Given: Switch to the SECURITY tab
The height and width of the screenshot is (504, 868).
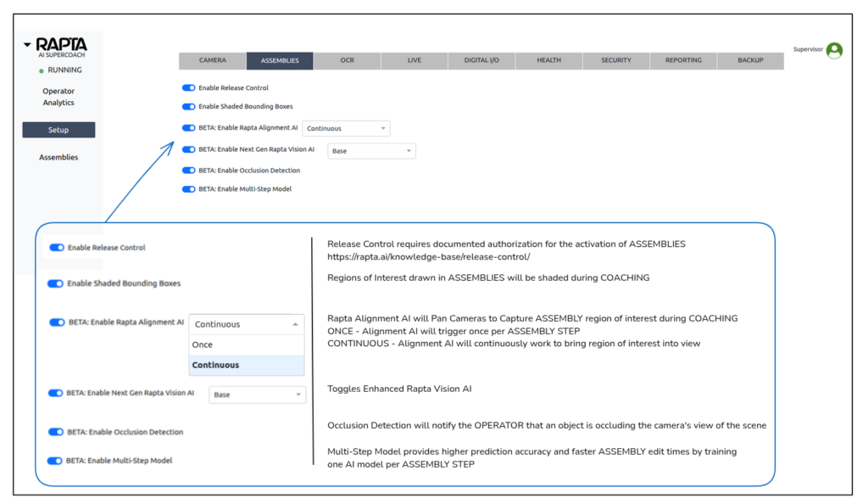Looking at the screenshot, I should pos(616,60).
